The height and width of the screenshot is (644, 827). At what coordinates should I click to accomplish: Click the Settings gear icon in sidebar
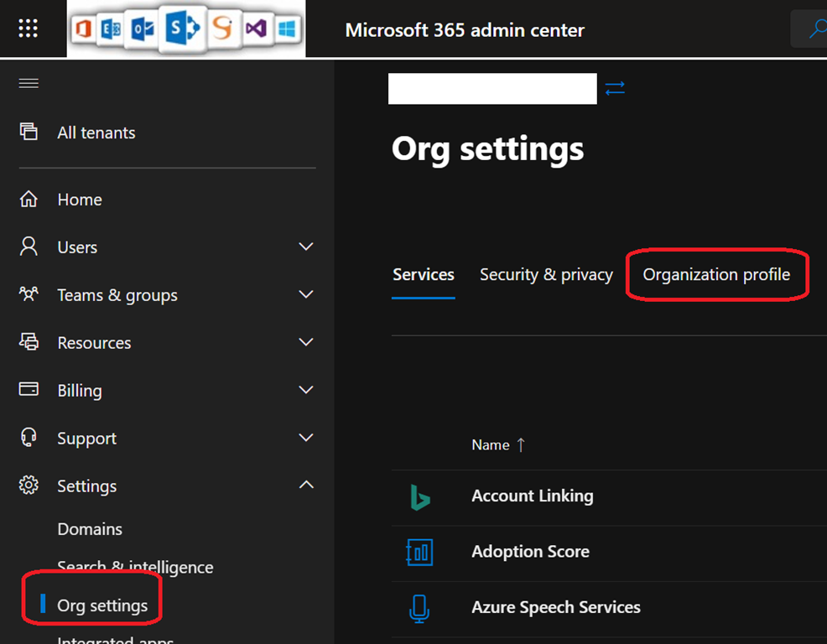point(29,486)
